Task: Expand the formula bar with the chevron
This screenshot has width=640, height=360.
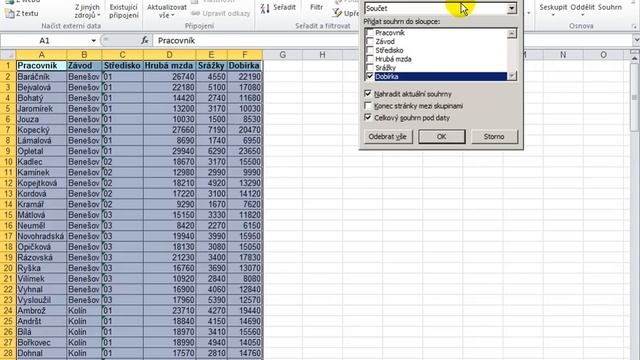Action: pyautogui.click(x=636, y=40)
